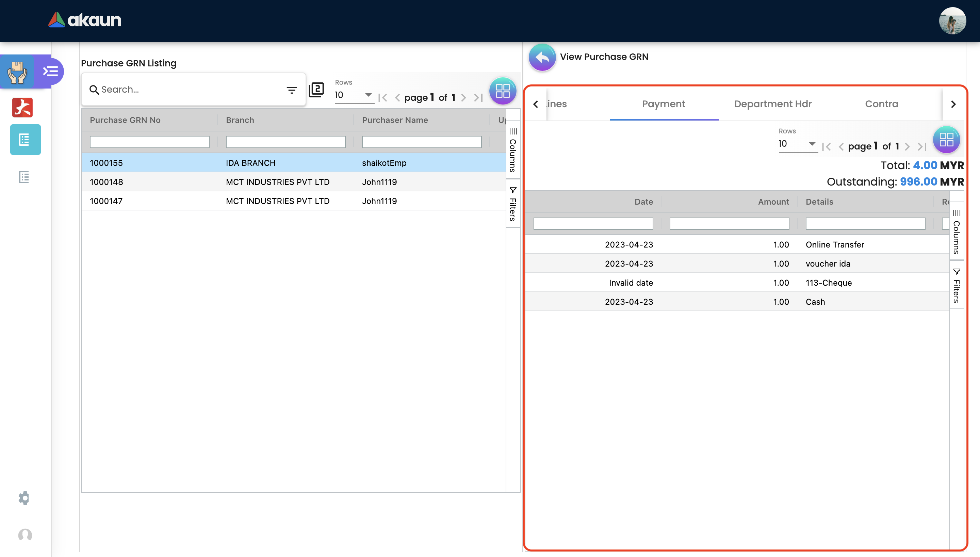Toggle the Filters side panel in GRN Listing
Screen dimensions: 980x557
pos(513,204)
